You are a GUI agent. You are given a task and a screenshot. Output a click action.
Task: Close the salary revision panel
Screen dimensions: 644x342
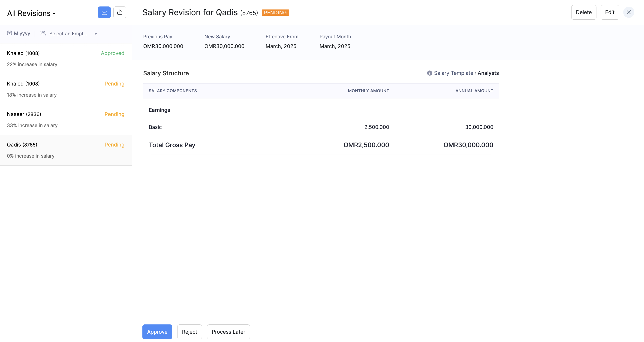coord(628,12)
